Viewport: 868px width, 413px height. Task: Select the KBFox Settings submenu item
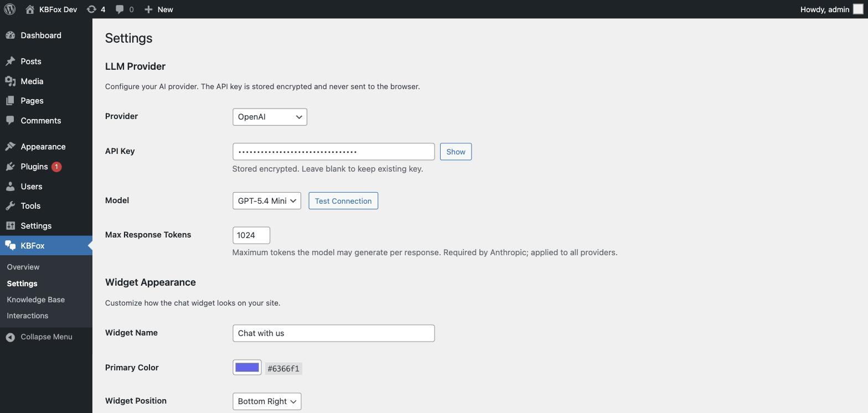pyautogui.click(x=22, y=283)
